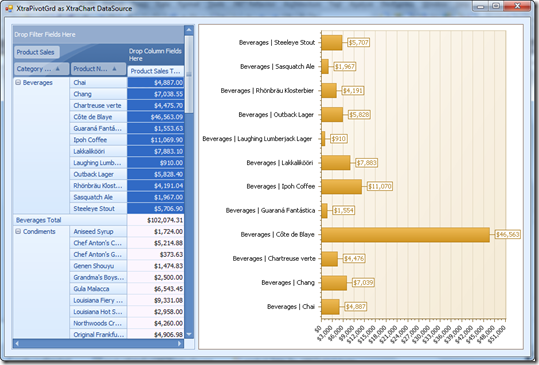This screenshot has width=539, height=365.
Task: Select the Chai product row
Action: point(98,82)
